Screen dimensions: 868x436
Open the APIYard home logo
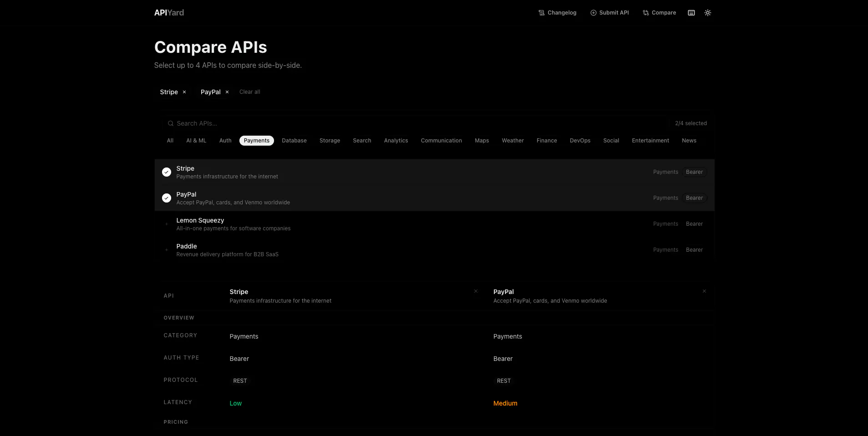pos(169,13)
